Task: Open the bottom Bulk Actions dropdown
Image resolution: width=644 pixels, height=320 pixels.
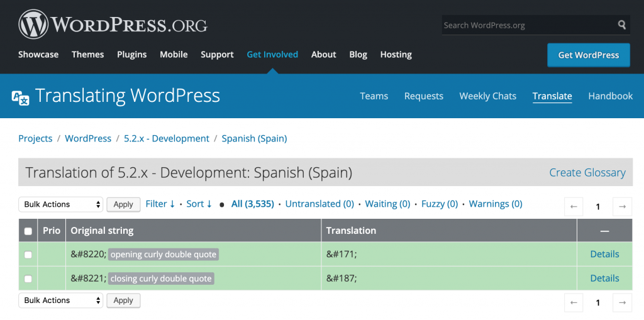Action: (61, 301)
